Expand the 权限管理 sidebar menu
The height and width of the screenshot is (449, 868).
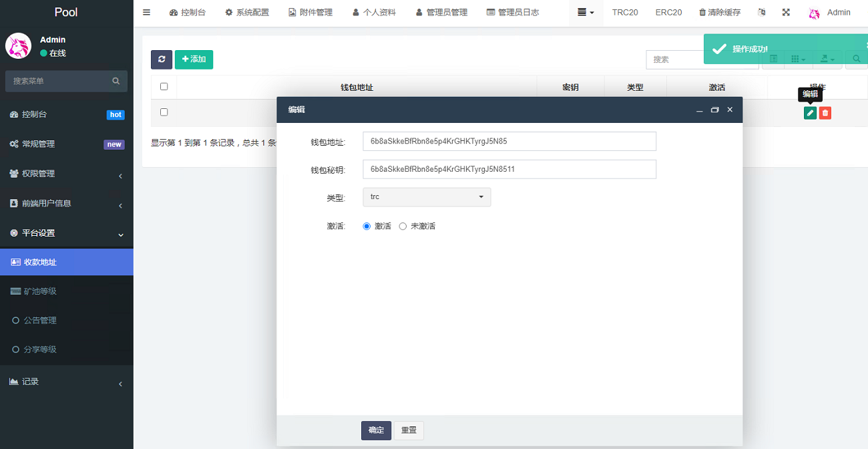(x=67, y=174)
